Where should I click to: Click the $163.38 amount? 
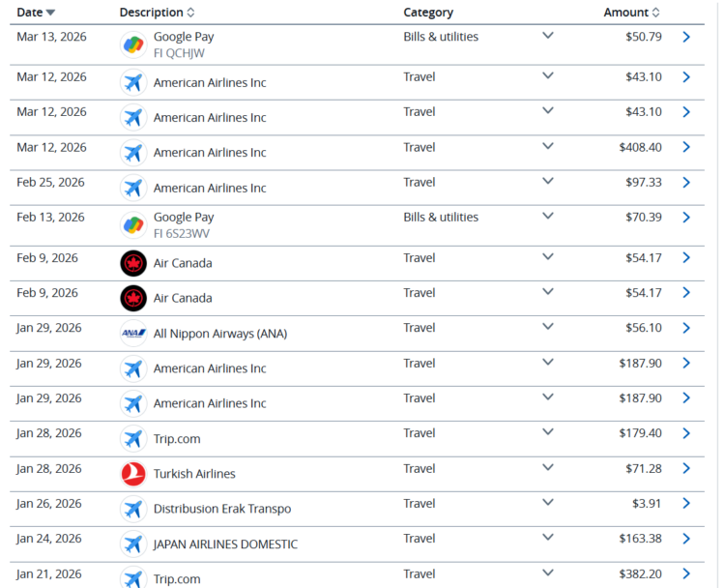(x=640, y=539)
